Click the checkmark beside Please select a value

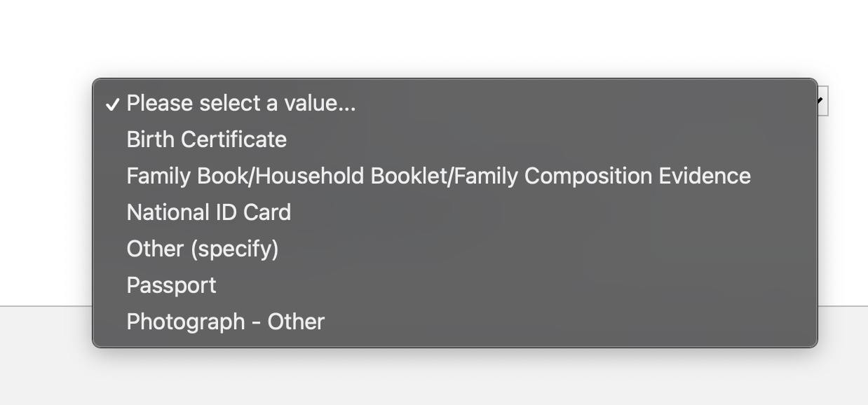click(x=112, y=104)
